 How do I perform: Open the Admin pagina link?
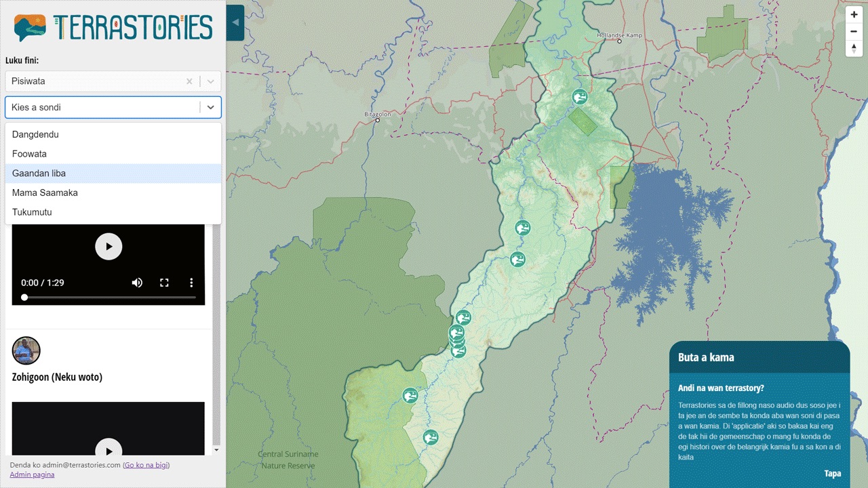32,474
